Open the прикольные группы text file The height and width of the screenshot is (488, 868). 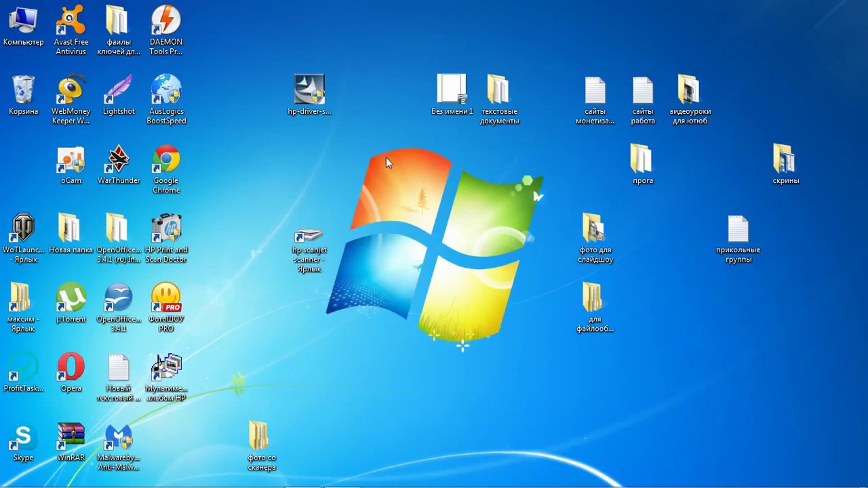[738, 239]
